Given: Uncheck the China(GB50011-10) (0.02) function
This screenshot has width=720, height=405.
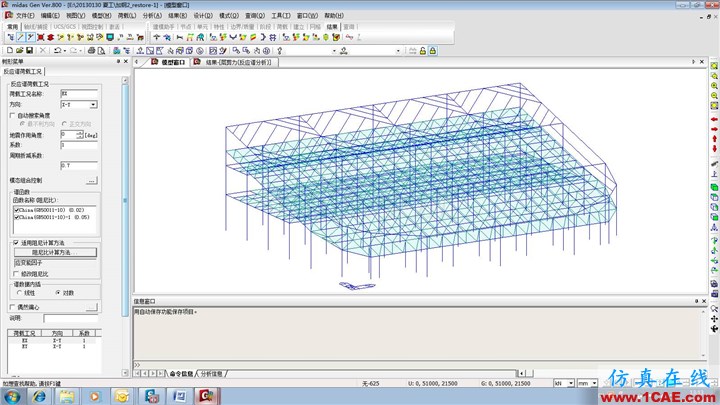Looking at the screenshot, I should [x=17, y=210].
